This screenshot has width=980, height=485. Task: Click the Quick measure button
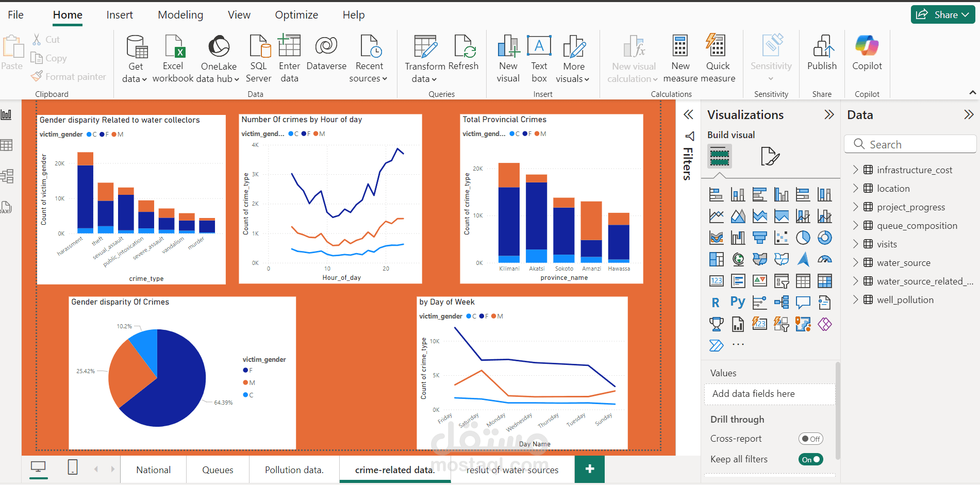[x=718, y=59]
